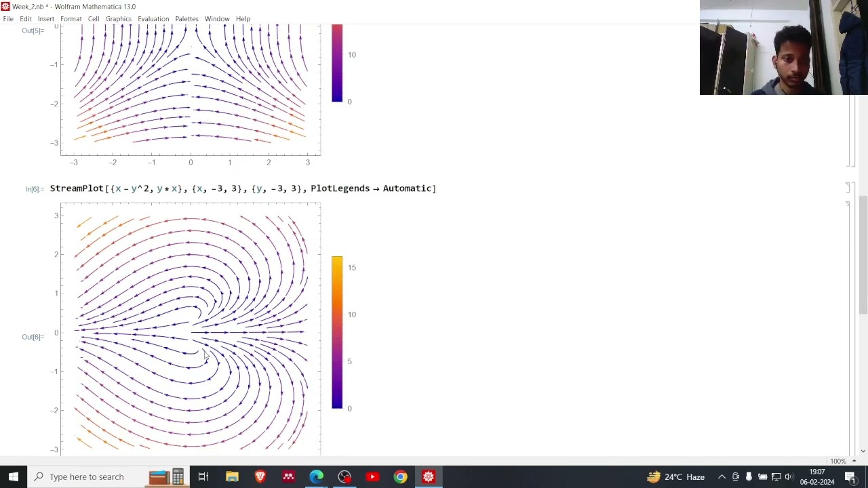Select the Out[6] cell label
This screenshot has width=868, height=488.
[33, 337]
